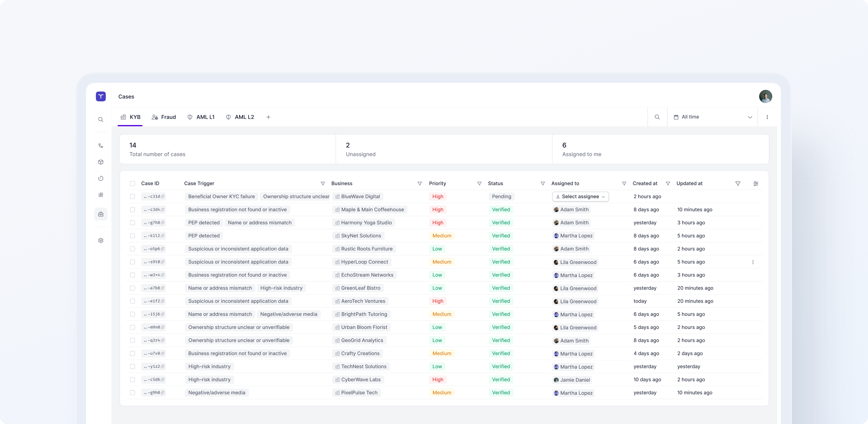Select all cases with header checkbox
The width and height of the screenshot is (868, 424).
132,184
